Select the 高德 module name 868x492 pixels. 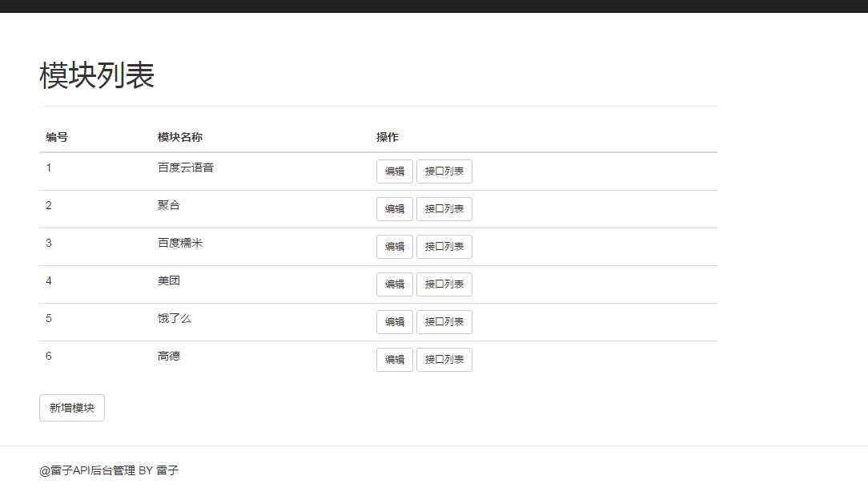pos(168,356)
